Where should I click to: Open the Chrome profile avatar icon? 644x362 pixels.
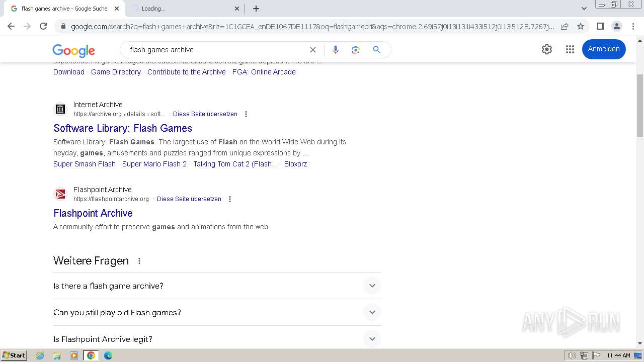617,26
